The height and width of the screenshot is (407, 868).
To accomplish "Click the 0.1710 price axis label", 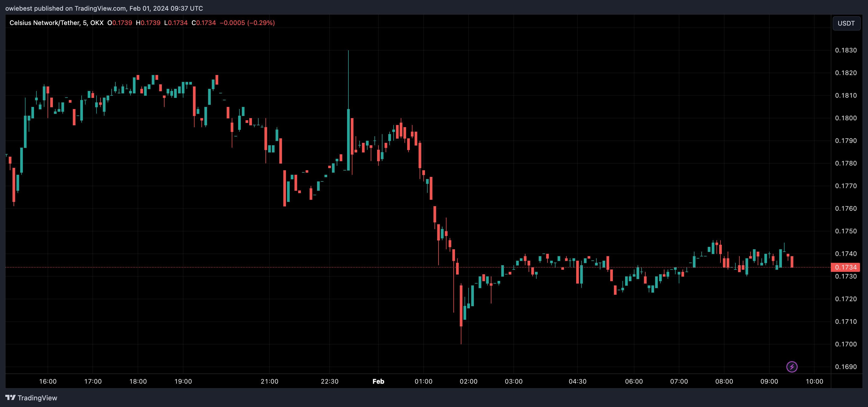I will click(x=846, y=321).
